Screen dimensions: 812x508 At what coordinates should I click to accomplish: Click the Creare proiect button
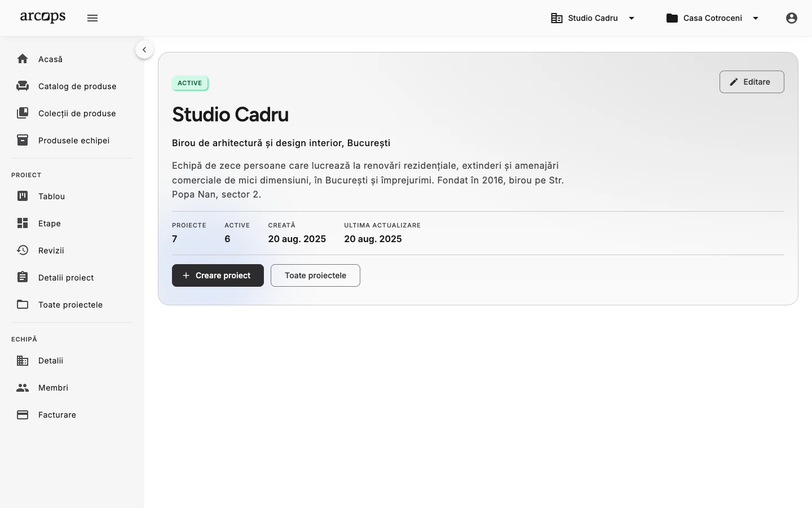(218, 275)
